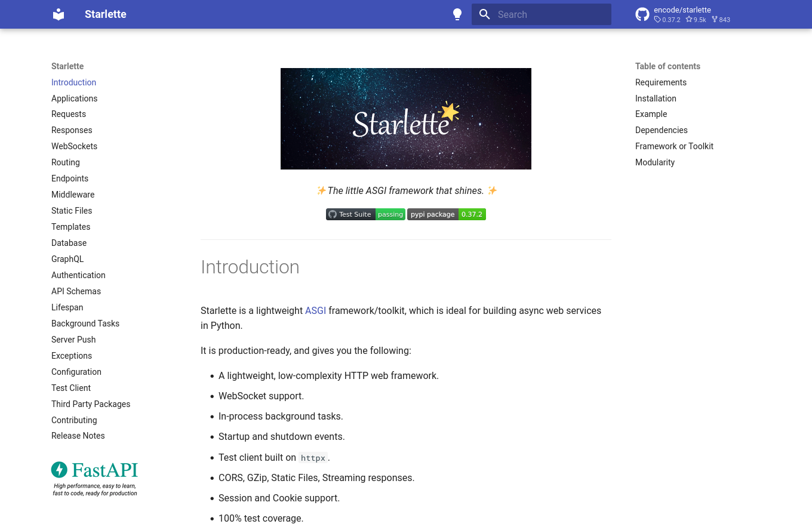The width and height of the screenshot is (812, 530).
Task: Open Background Tasks page
Action: pos(85,323)
